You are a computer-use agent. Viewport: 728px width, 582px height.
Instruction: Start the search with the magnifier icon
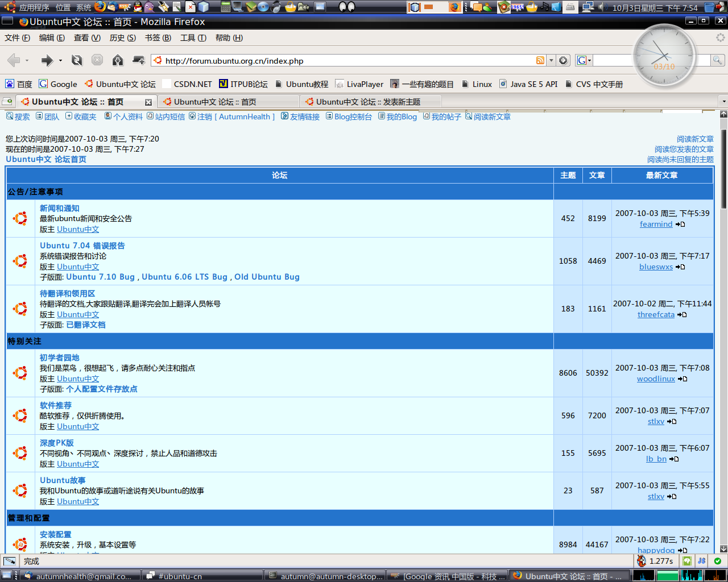click(718, 60)
